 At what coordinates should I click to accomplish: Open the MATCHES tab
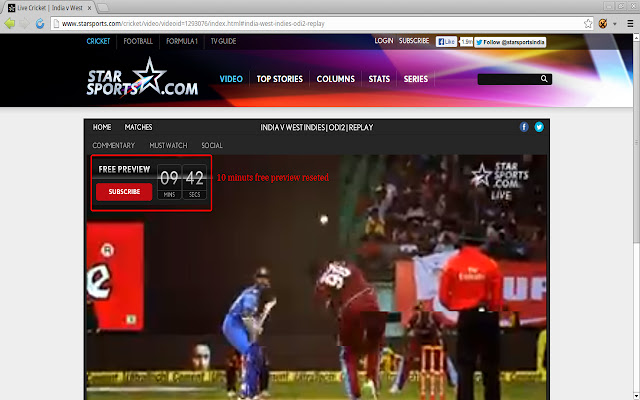tap(138, 127)
